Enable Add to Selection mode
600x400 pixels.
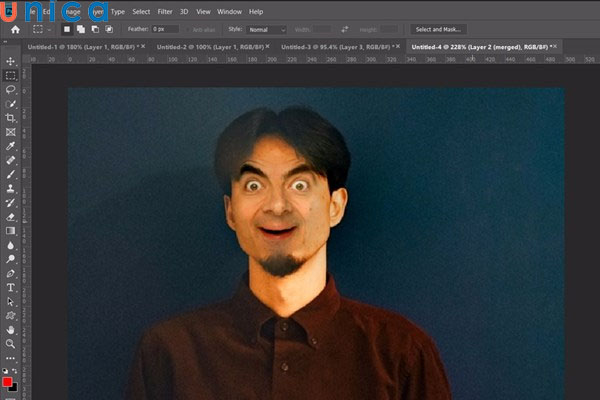[81, 29]
